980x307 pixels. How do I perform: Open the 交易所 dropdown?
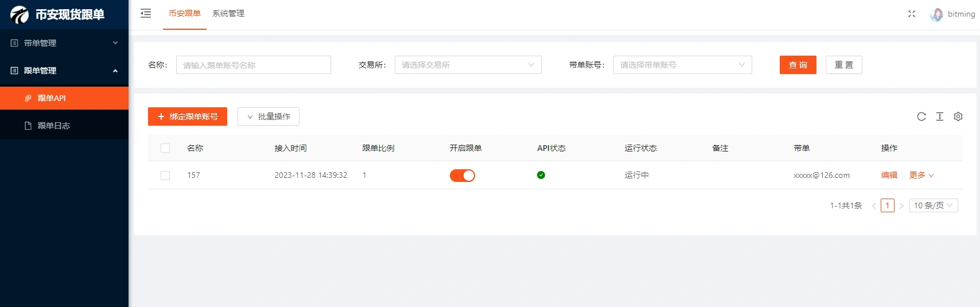tap(468, 65)
